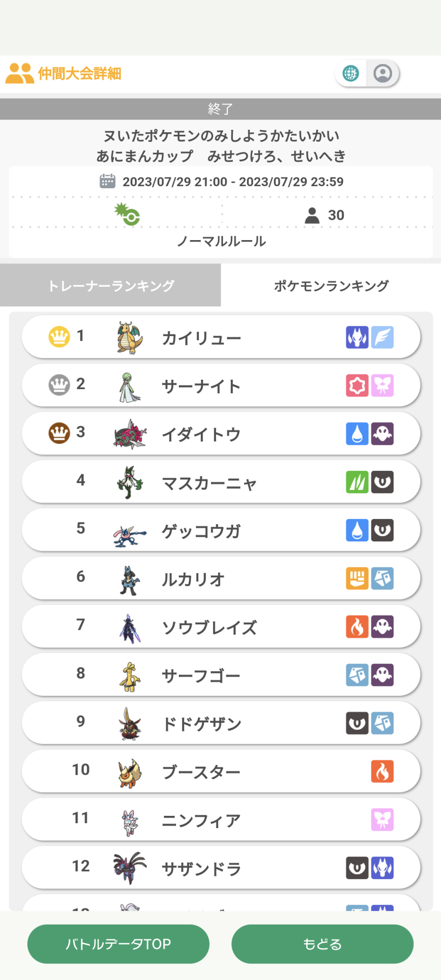Click ニンフィア's Fairy type icon
Viewport: 441px width, 980px height.
point(382,819)
